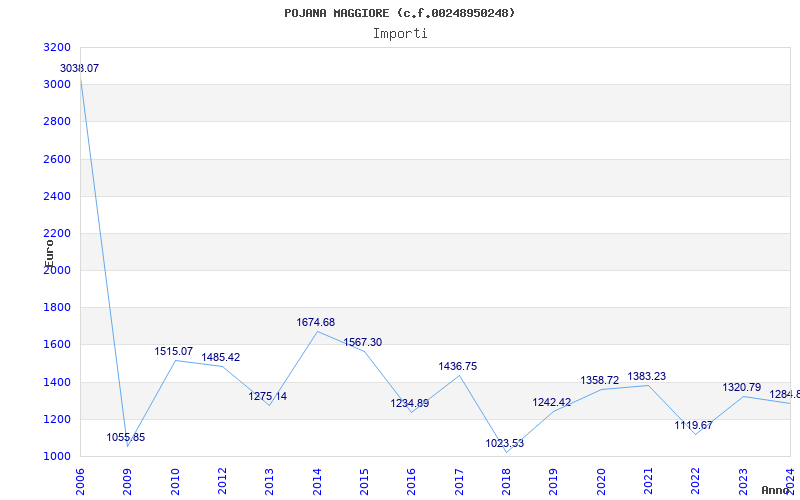Click the 2000 y-axis tick value
800x500 pixels.
[58, 270]
